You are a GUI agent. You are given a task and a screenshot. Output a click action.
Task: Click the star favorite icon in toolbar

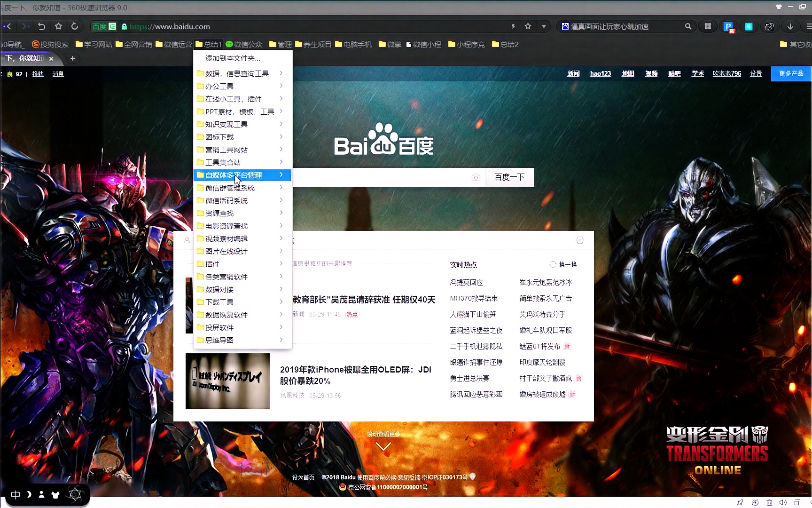[x=58, y=26]
